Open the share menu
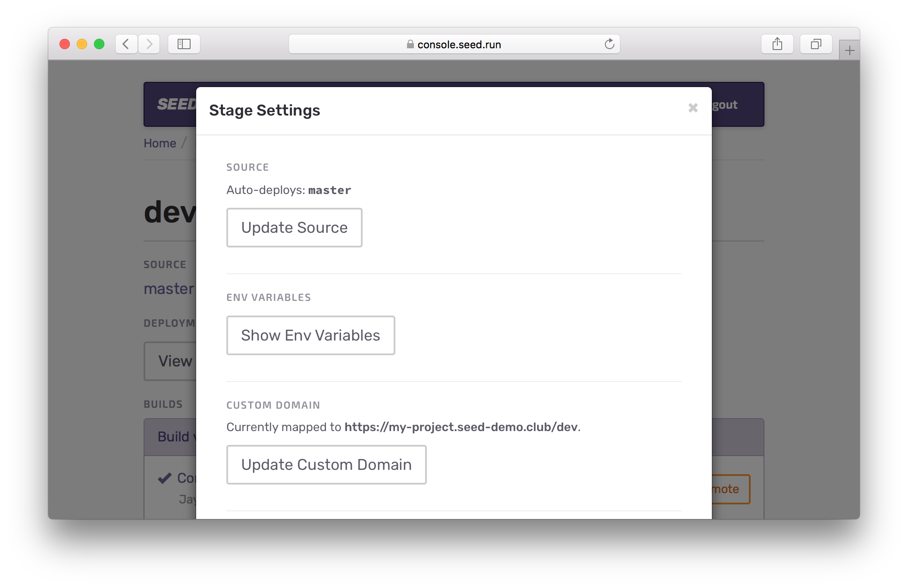This screenshot has height=588, width=908. click(778, 44)
